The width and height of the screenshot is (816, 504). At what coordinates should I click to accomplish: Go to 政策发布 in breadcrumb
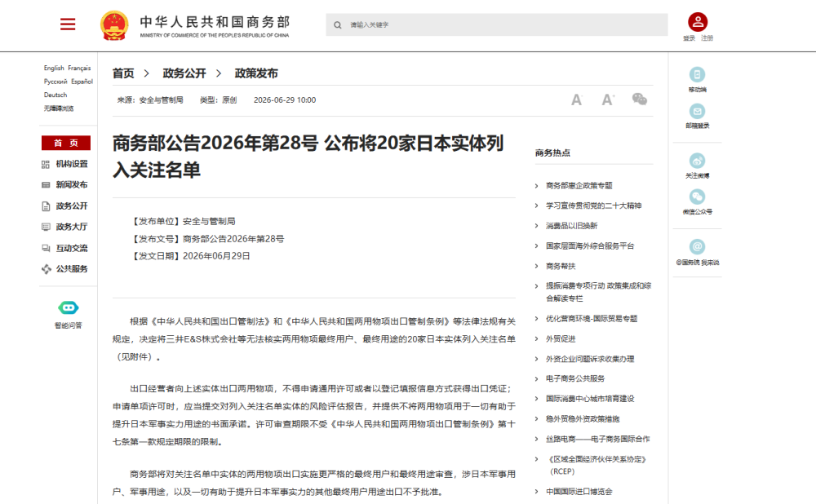point(256,73)
